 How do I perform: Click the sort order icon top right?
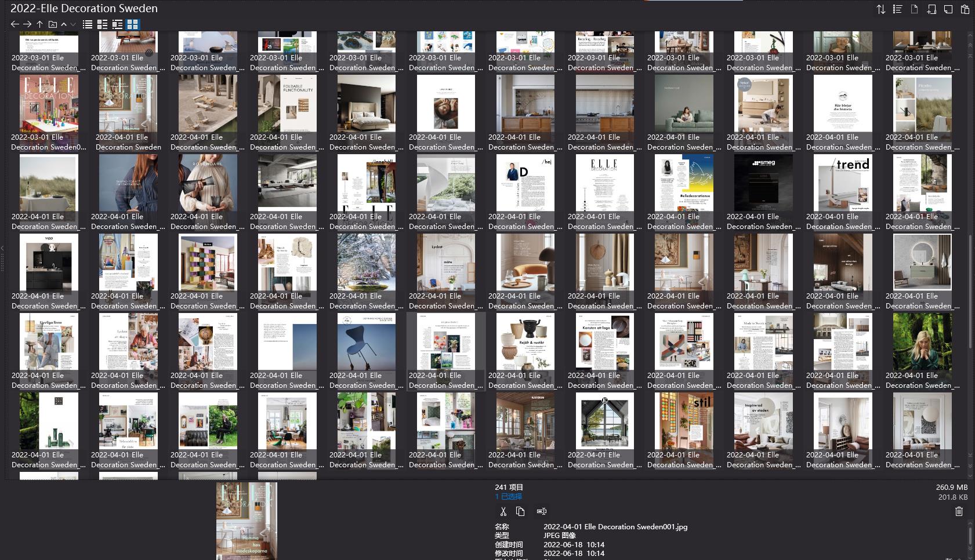[x=881, y=9]
